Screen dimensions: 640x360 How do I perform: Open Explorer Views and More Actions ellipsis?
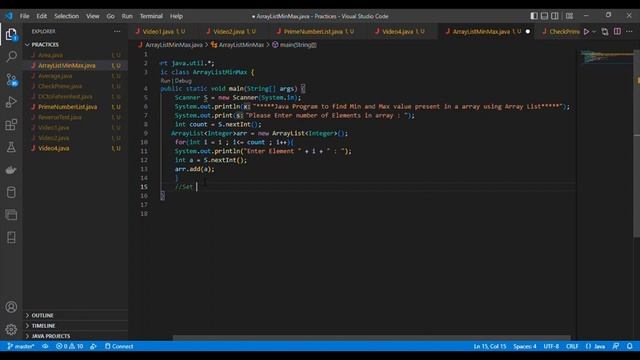click(117, 31)
